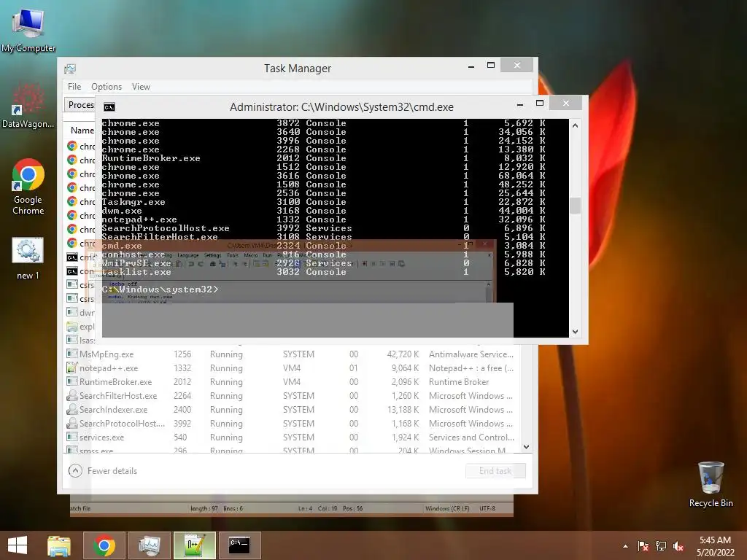747x560 pixels.
Task: Click the muted volume tray icon
Action: [x=678, y=546]
